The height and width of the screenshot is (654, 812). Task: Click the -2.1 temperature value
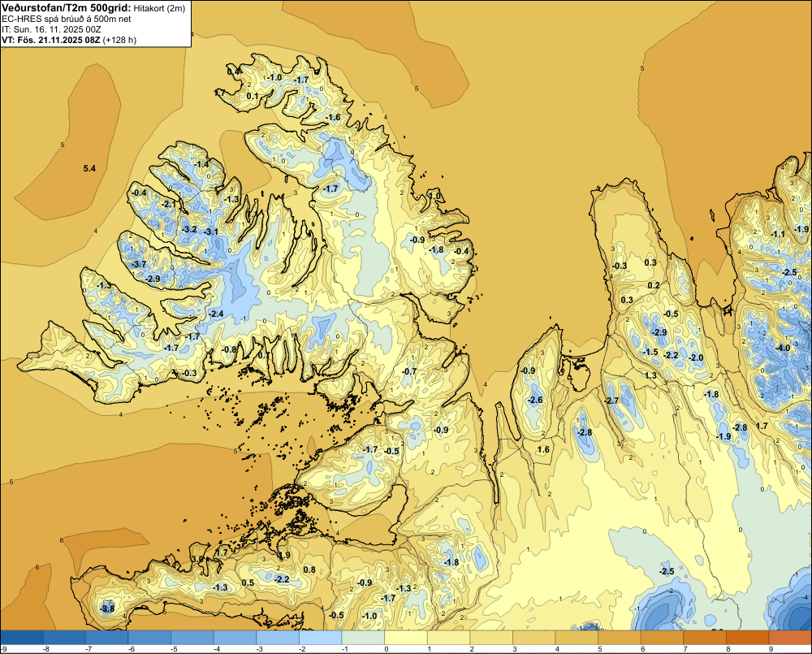169,204
